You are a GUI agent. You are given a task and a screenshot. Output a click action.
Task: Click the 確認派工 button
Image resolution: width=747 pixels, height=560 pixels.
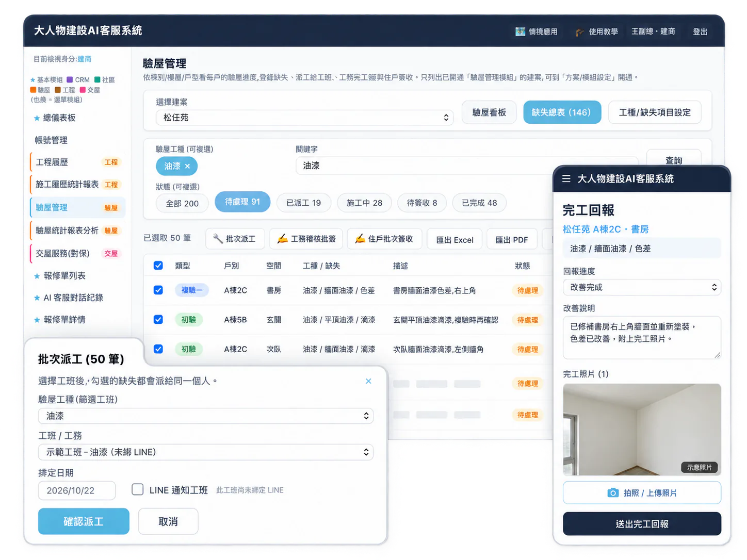(84, 521)
